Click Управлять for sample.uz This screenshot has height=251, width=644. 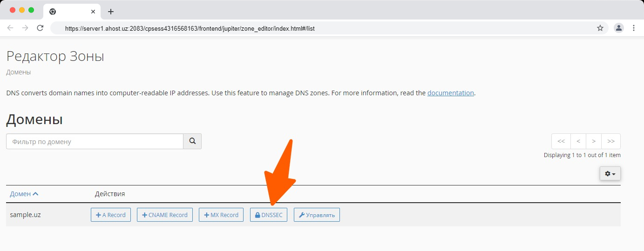(317, 215)
